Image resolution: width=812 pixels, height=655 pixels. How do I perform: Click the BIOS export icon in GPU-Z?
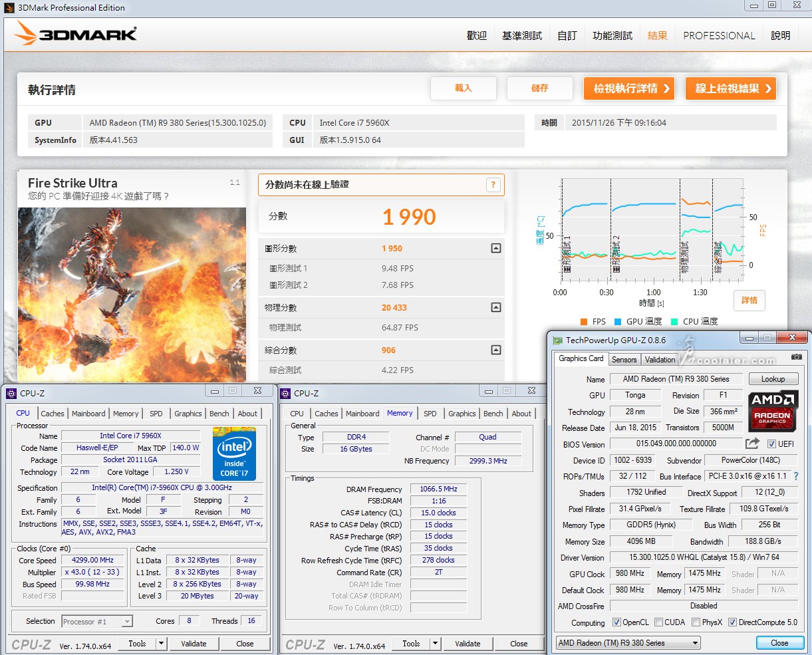point(752,444)
